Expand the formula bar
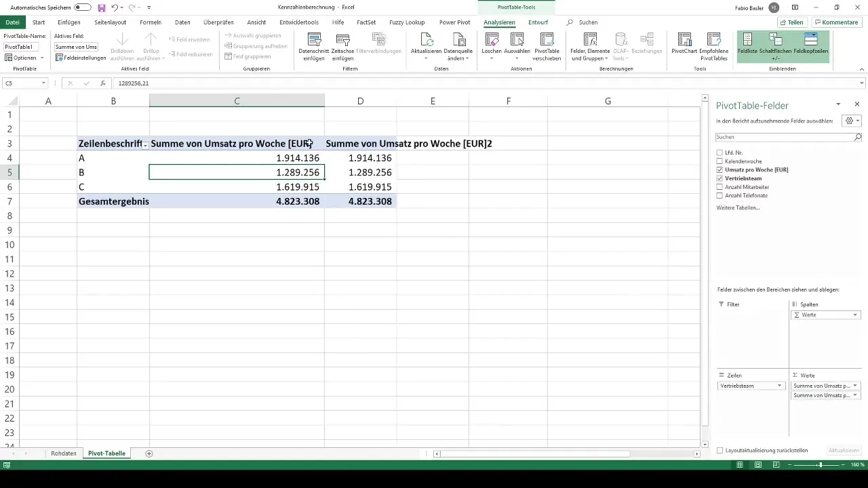Viewport: 868px width, 488px height. (x=862, y=83)
